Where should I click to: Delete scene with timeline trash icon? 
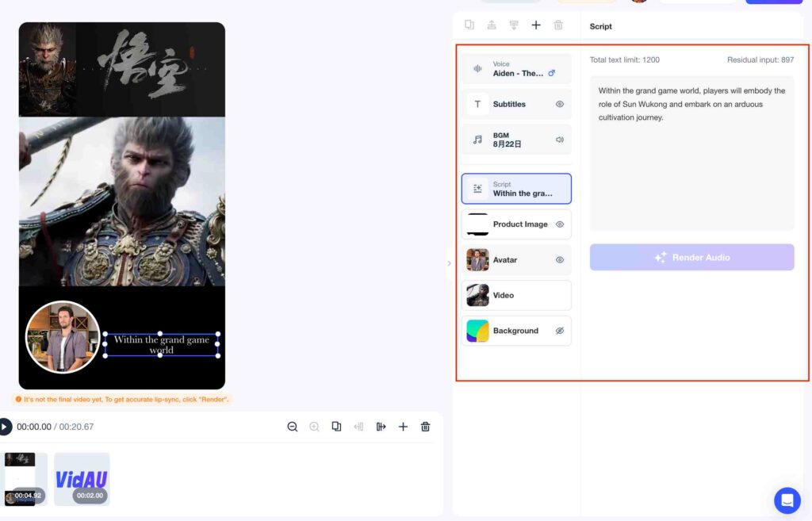pyautogui.click(x=425, y=427)
